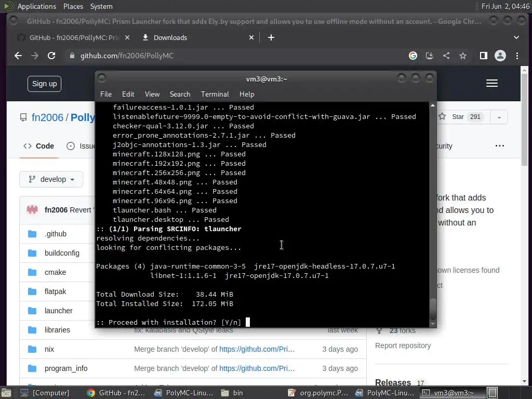This screenshot has width=532, height=399.
Task: Click the flatpak folder icon
Action: click(x=32, y=291)
